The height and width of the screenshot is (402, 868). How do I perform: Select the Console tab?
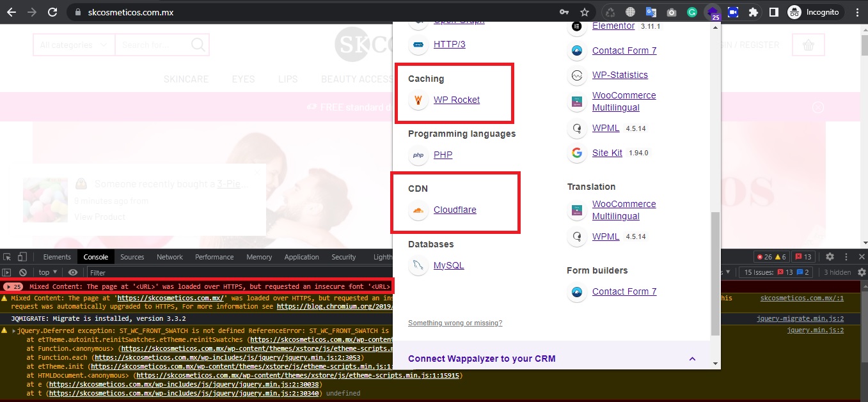[x=96, y=257]
